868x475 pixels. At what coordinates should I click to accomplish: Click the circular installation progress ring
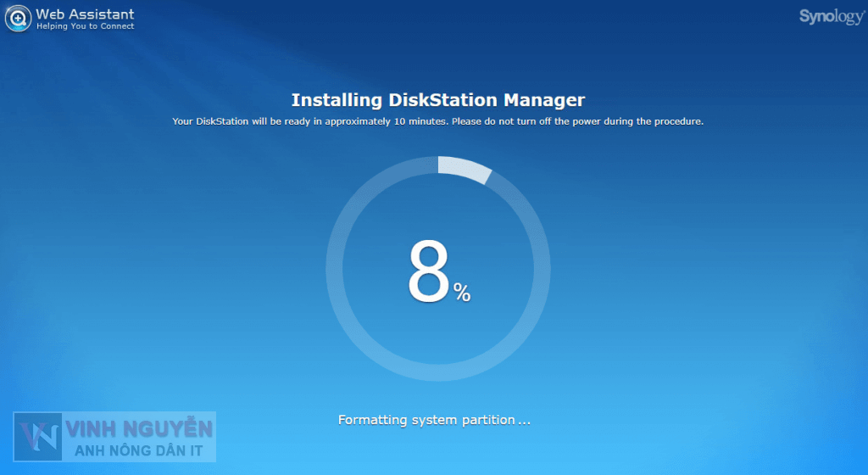click(438, 269)
